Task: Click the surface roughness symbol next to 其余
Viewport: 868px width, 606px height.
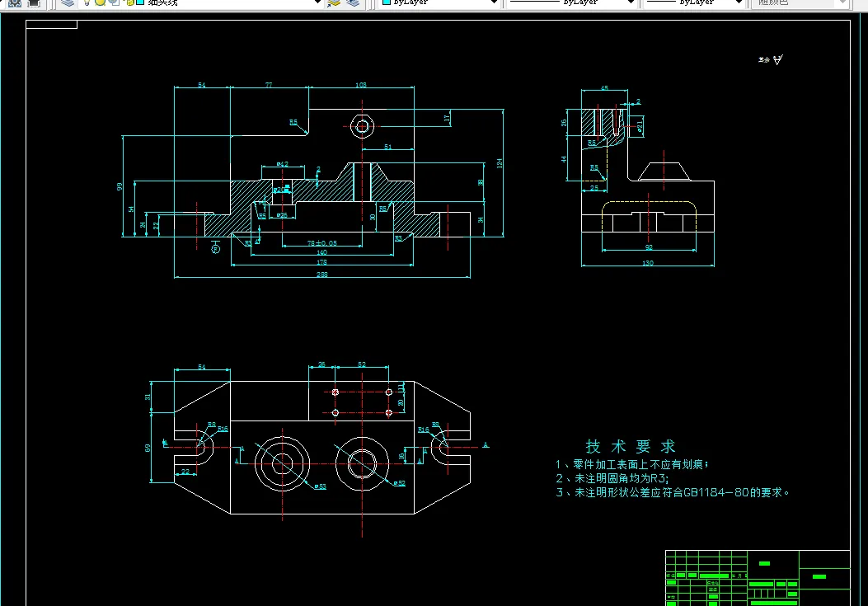Action: (x=778, y=59)
